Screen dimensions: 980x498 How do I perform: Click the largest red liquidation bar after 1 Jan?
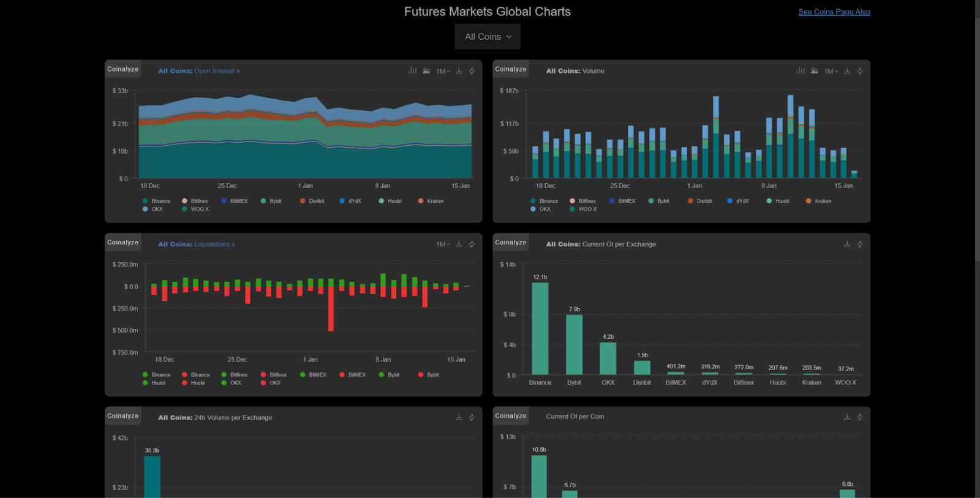pos(331,309)
